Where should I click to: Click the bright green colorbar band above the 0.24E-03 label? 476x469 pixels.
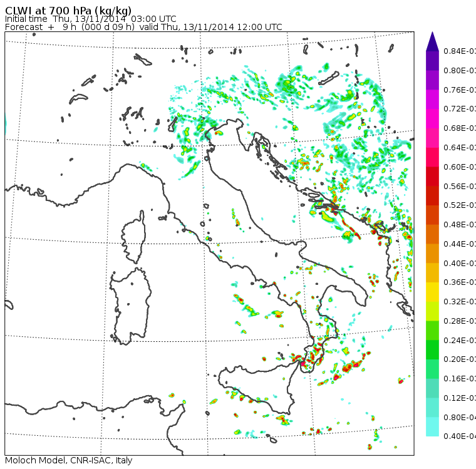click(x=432, y=331)
